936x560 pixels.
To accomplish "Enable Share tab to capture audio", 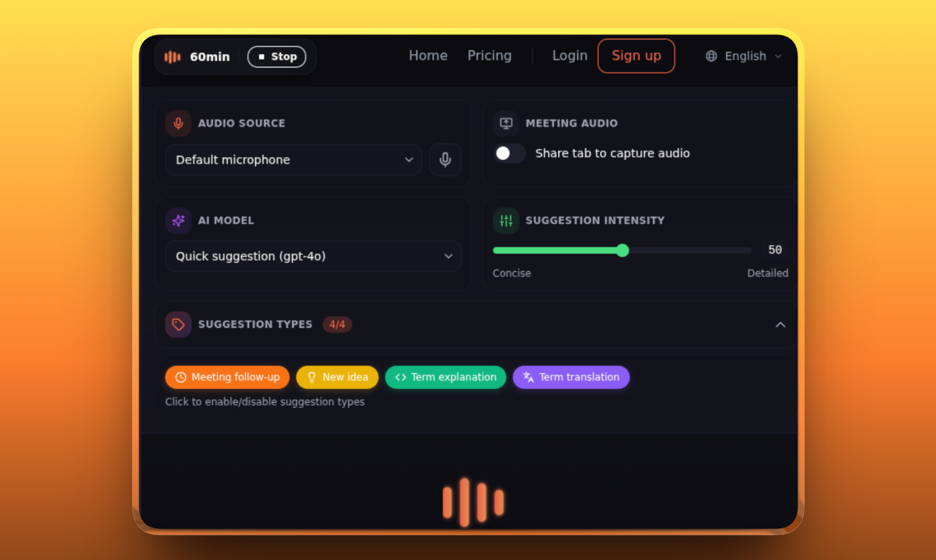I will tap(509, 153).
